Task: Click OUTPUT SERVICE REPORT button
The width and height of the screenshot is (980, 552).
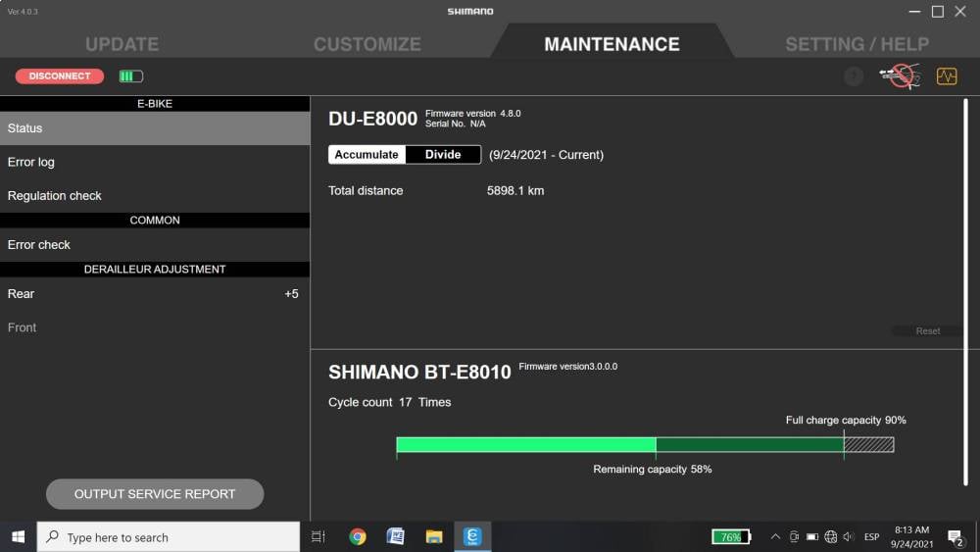Action: [155, 494]
